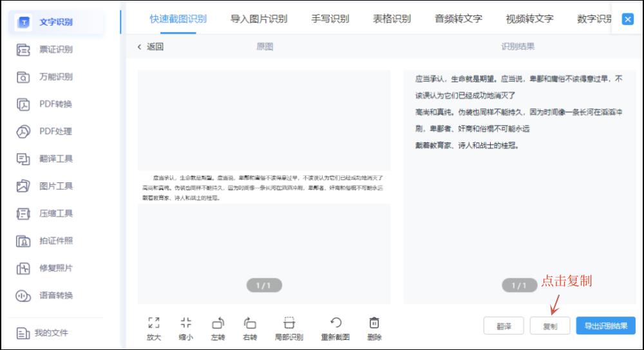Switch to 手写识别 tab

330,19
